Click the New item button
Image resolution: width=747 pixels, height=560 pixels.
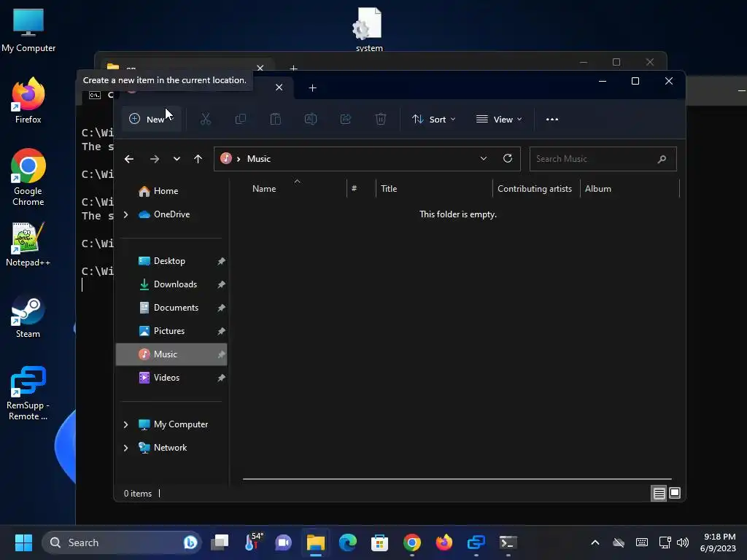coord(151,119)
